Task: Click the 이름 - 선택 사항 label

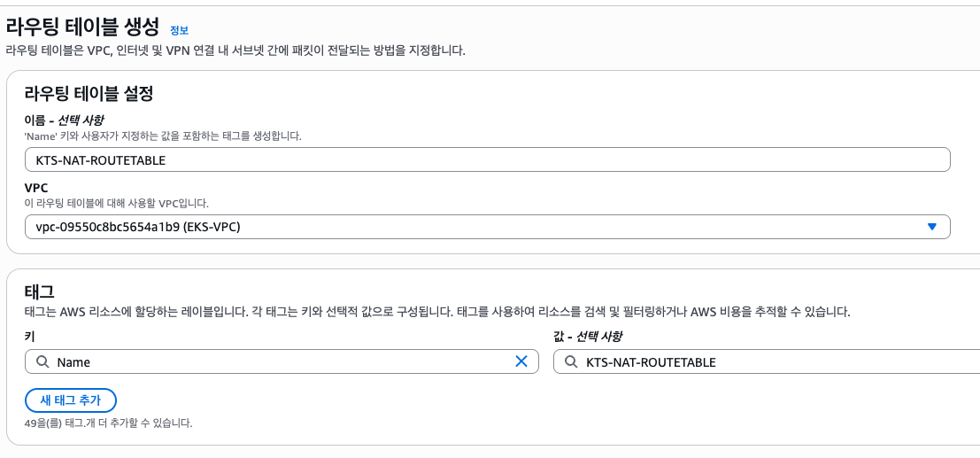Action: [x=65, y=120]
